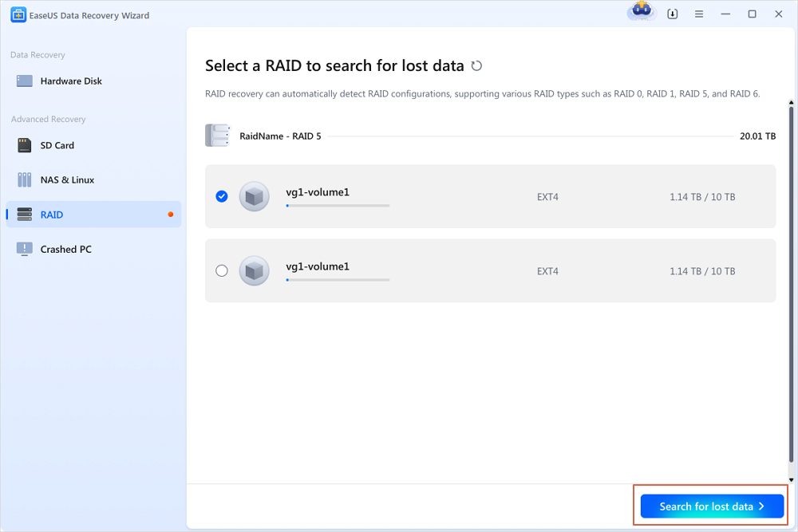Maximize the EaseUS window
Screen dimensions: 798x532
tap(753, 14)
